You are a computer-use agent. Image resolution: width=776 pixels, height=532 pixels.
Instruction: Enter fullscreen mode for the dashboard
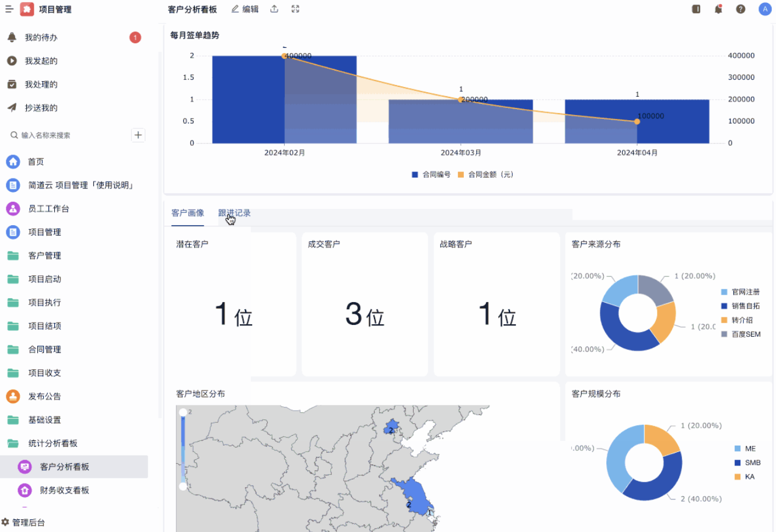click(295, 9)
